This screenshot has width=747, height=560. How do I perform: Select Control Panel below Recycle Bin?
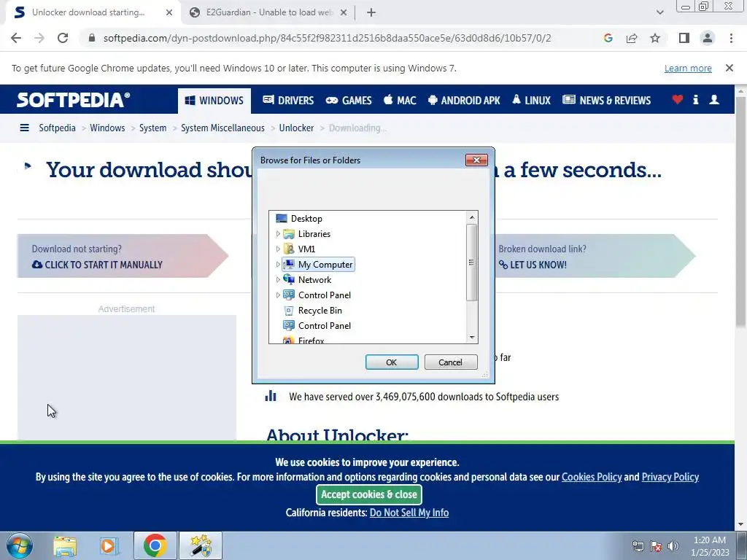click(324, 326)
